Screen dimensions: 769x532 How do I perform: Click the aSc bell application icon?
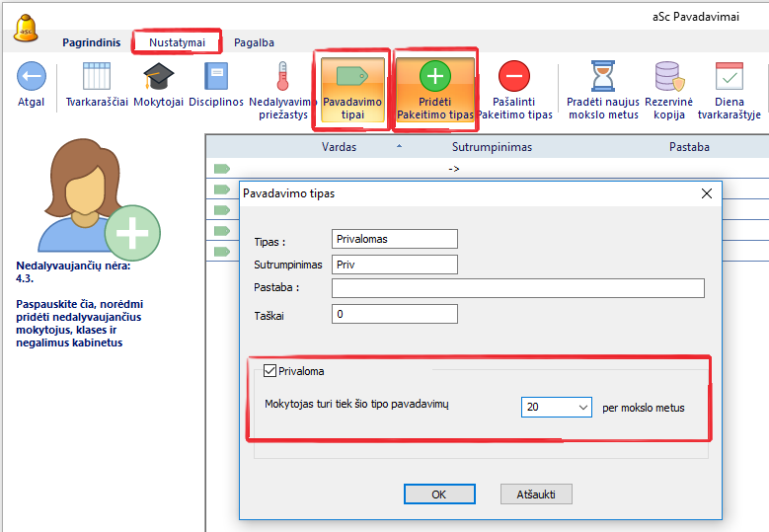tap(26, 29)
